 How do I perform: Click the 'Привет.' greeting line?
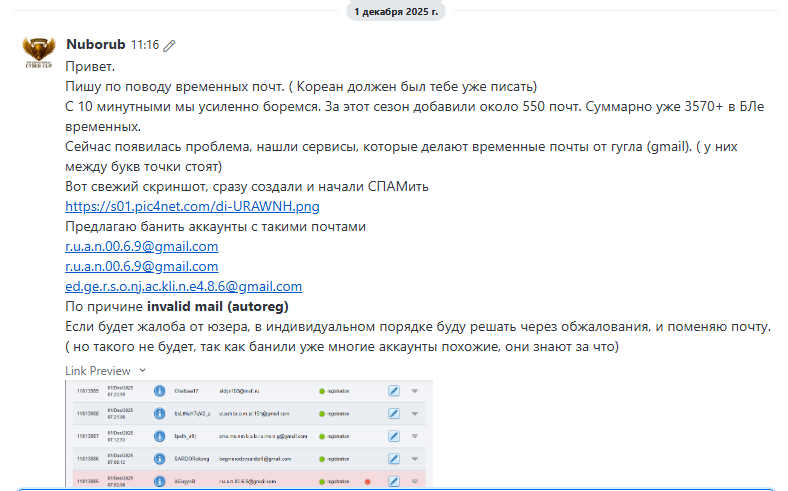point(90,66)
